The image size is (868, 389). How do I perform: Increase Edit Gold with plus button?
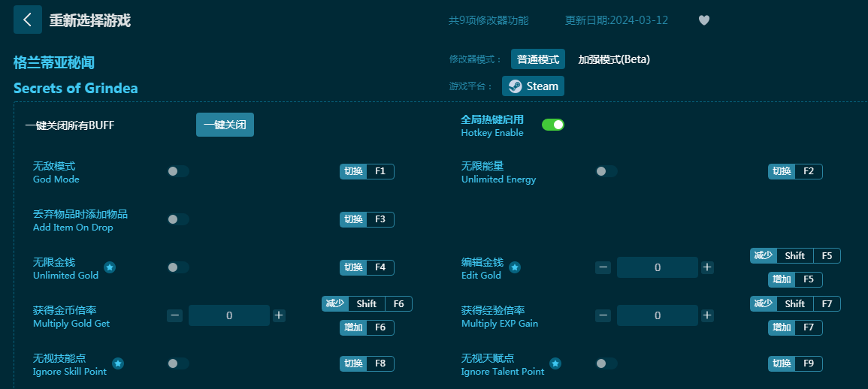tap(707, 268)
